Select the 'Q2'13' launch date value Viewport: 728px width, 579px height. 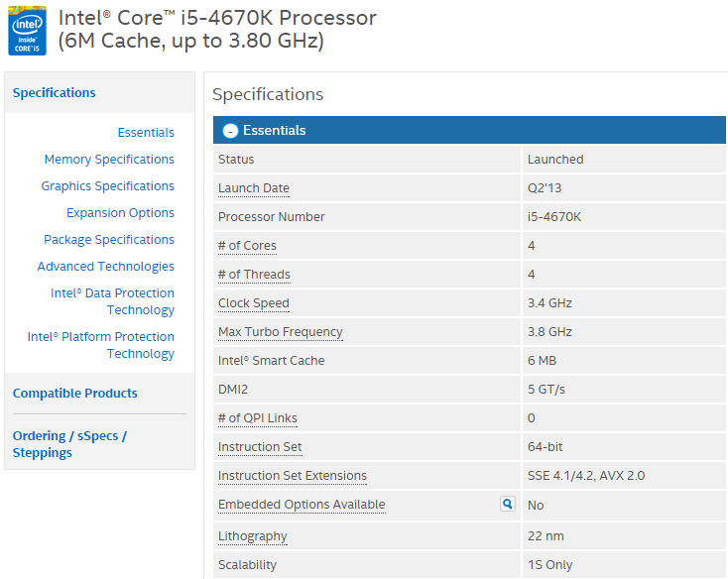(x=545, y=188)
